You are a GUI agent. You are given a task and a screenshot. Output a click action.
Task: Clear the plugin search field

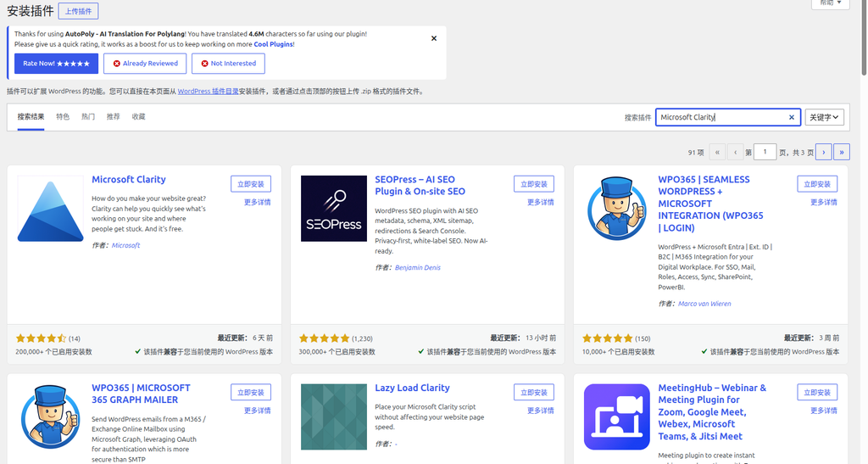tap(792, 117)
